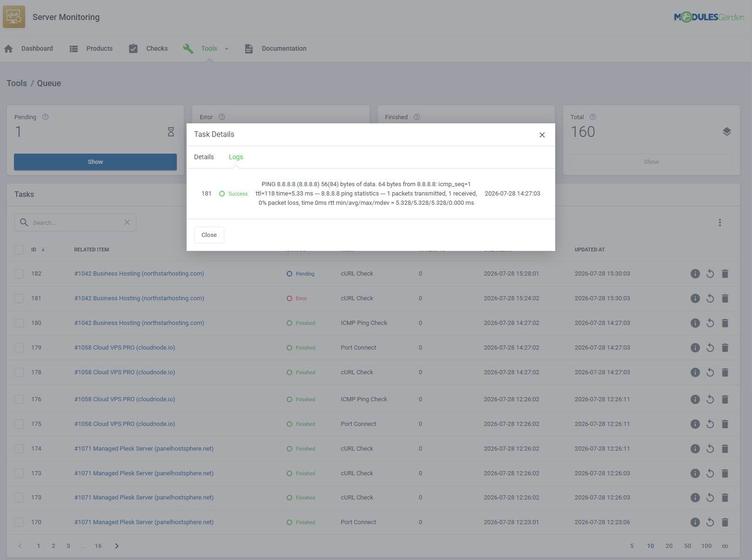
Task: Open info details for task 175
Action: 695,424
